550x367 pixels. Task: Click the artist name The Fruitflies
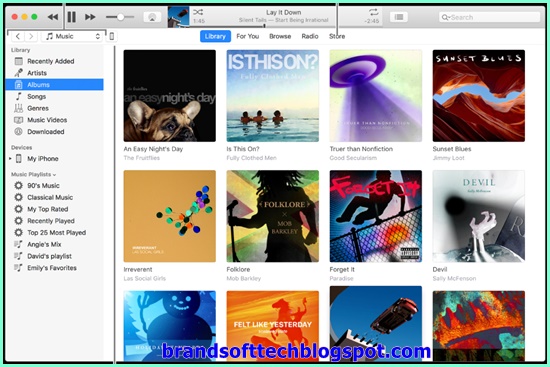pos(141,158)
